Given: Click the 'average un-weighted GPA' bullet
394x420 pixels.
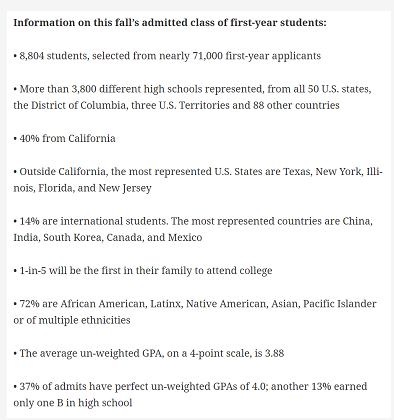Looking at the screenshot, I should [149, 353].
